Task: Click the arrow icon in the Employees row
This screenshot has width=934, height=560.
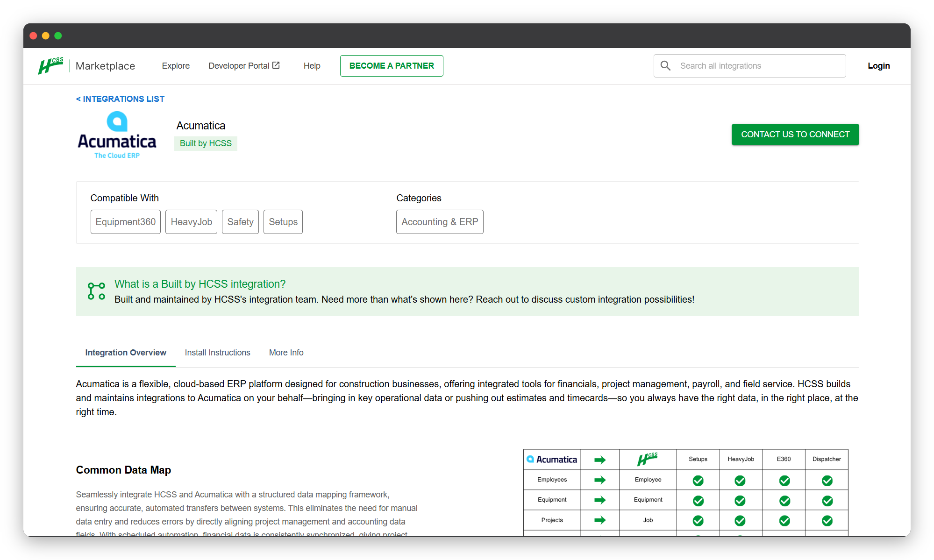Action: pos(600,480)
